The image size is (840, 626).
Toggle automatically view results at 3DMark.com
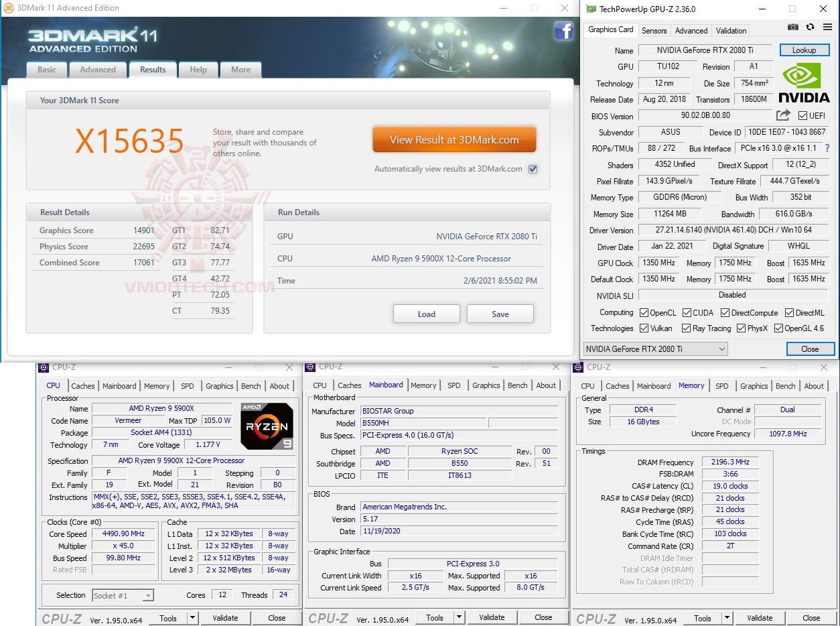pyautogui.click(x=533, y=169)
